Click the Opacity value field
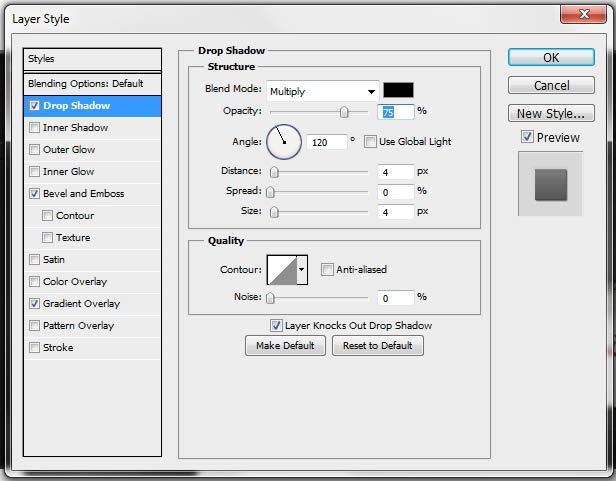This screenshot has width=616, height=481. [396, 112]
